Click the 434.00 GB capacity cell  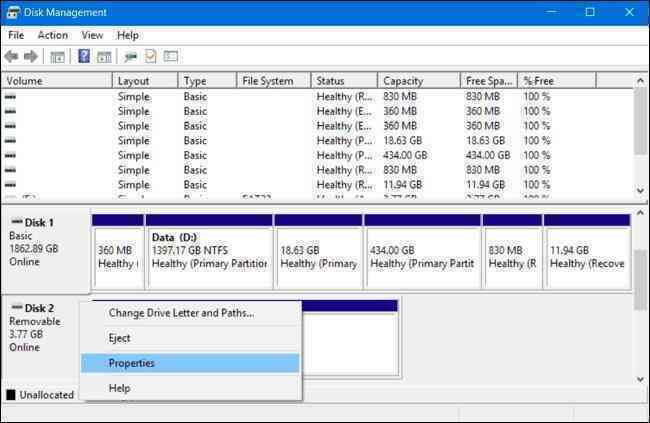405,156
